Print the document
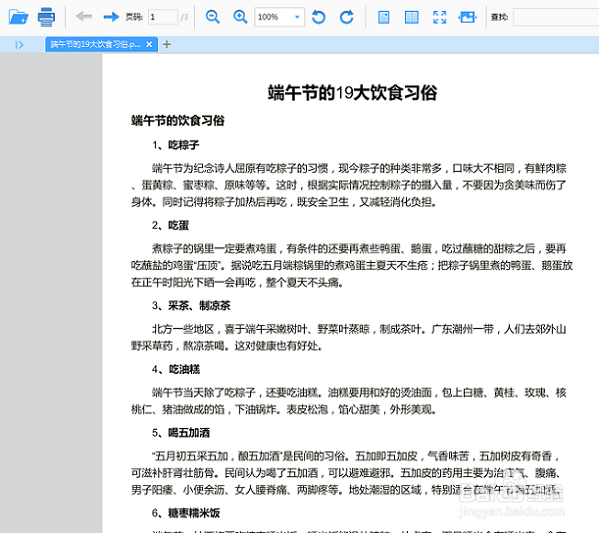Viewport: 599px width, 533px height. (46, 17)
